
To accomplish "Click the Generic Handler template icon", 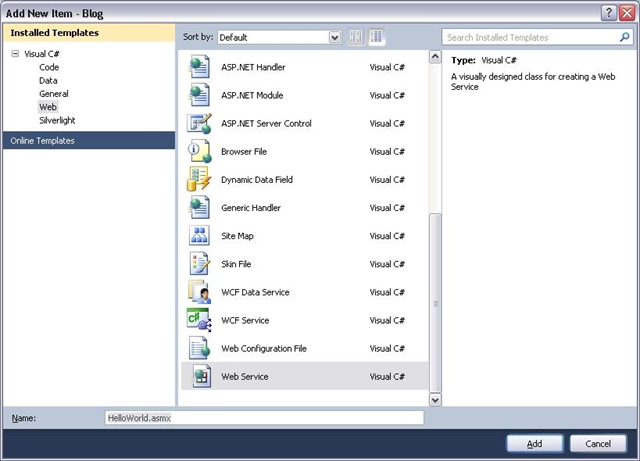I will pyautogui.click(x=199, y=207).
